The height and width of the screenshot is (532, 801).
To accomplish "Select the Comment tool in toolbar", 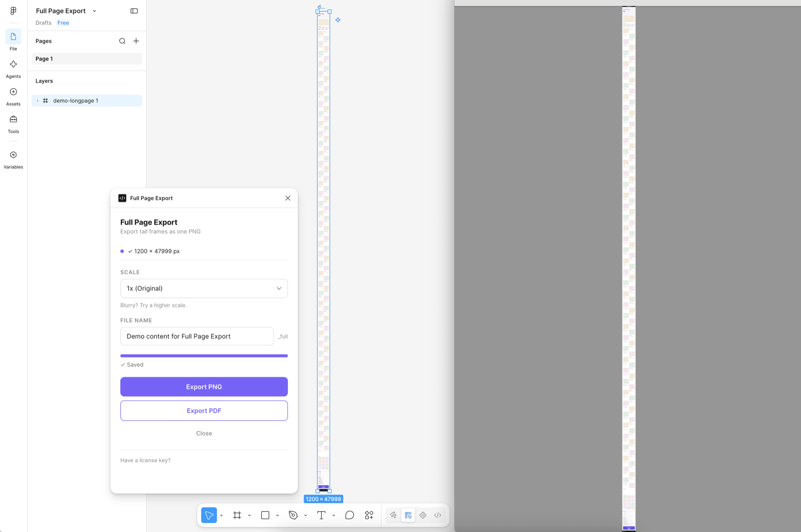I will click(350, 515).
